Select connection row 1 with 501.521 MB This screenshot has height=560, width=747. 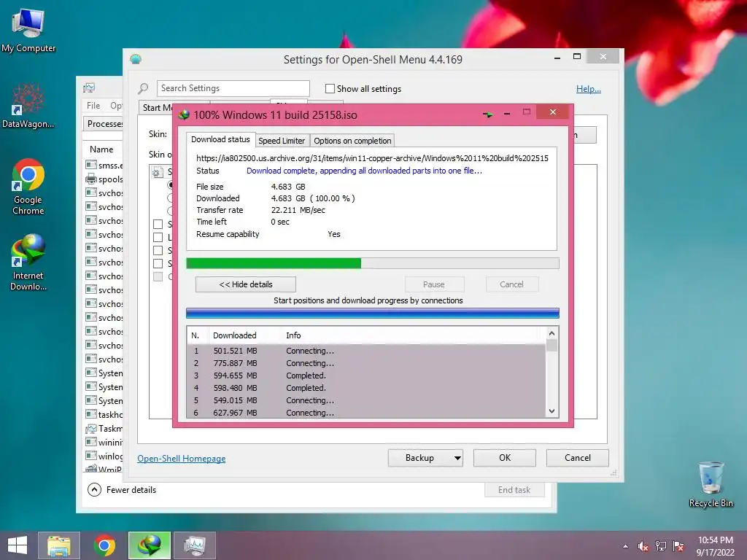[x=366, y=351]
